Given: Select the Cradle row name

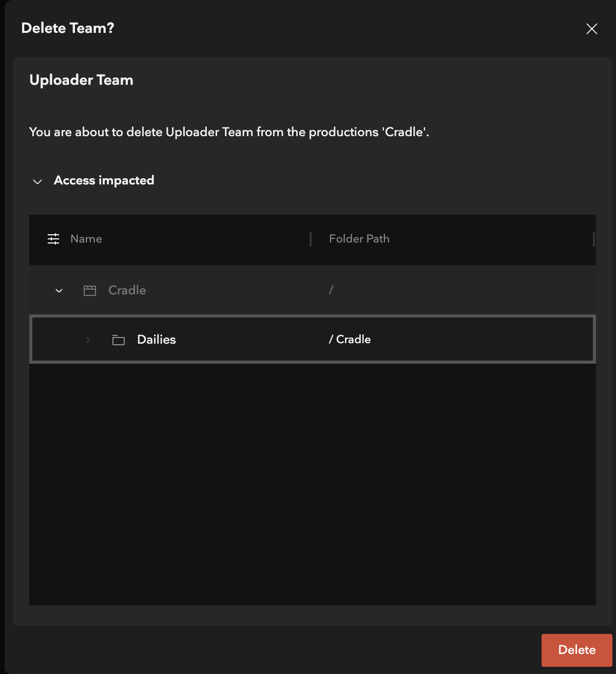Looking at the screenshot, I should click(x=127, y=290).
